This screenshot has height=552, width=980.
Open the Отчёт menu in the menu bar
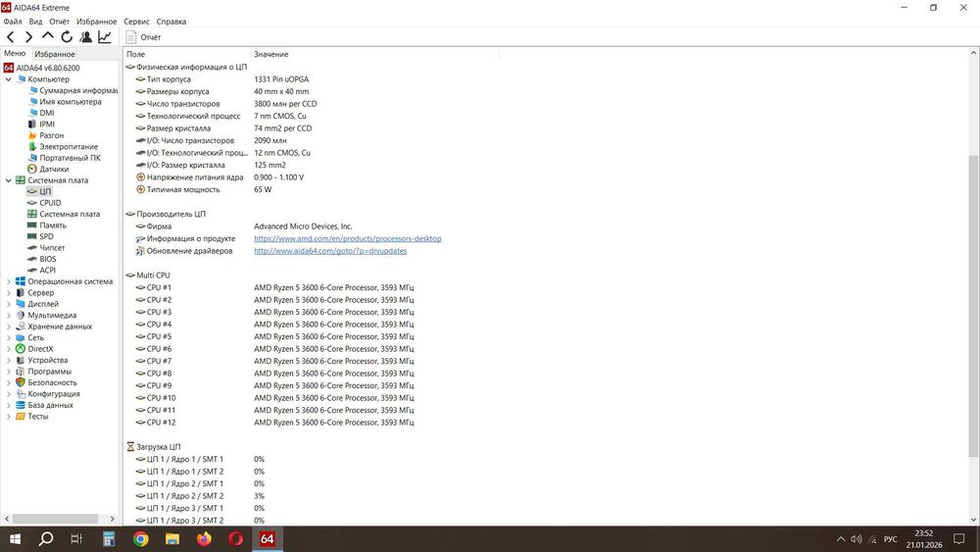[x=60, y=22]
